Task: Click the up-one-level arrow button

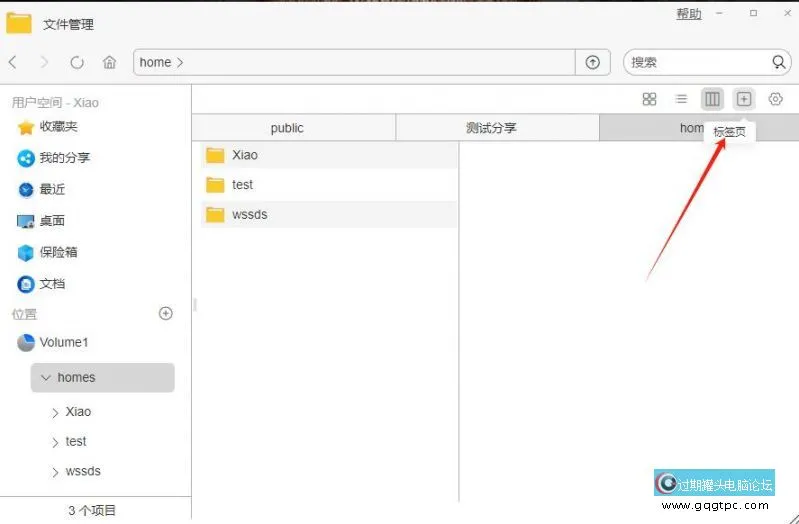Action: tap(593, 62)
